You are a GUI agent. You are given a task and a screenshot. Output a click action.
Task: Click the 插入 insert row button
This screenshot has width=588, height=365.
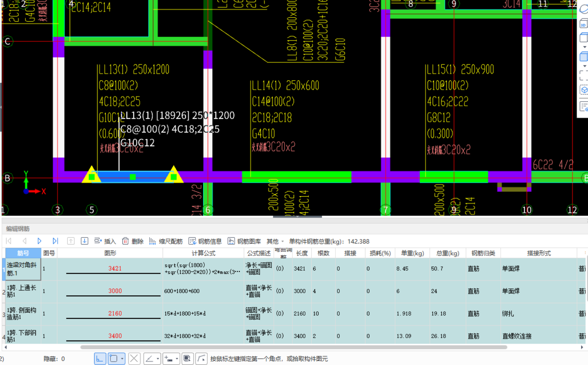coord(105,241)
